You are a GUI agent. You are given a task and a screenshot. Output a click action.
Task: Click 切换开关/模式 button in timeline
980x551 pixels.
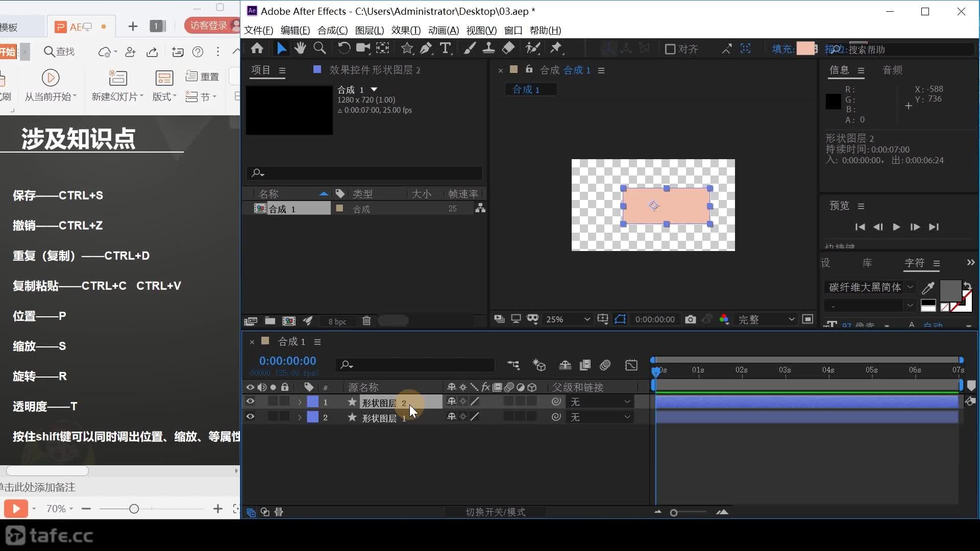(x=496, y=512)
